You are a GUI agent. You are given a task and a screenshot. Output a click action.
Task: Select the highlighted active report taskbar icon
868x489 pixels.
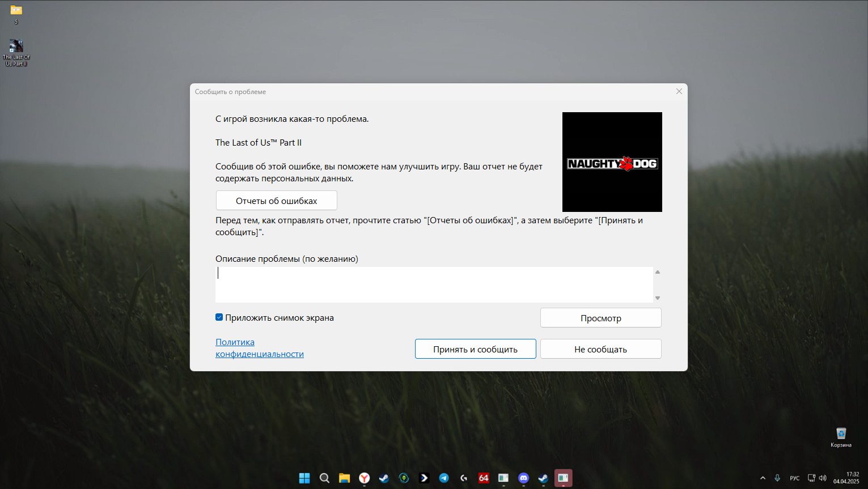(563, 478)
